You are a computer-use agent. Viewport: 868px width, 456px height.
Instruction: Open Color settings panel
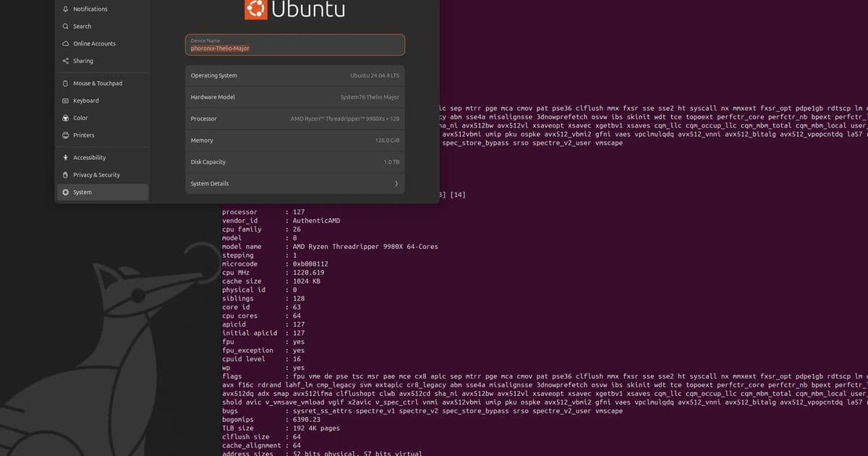point(103,118)
